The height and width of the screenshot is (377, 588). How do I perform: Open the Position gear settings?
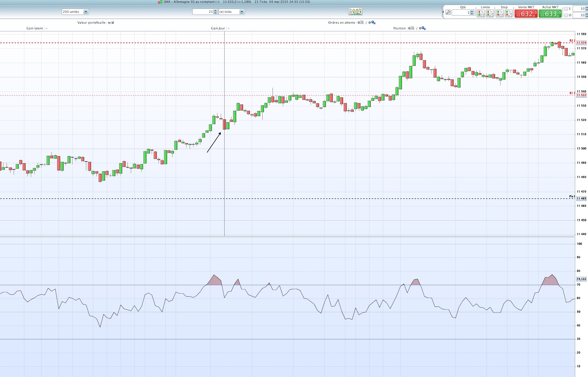pyautogui.click(x=423, y=28)
